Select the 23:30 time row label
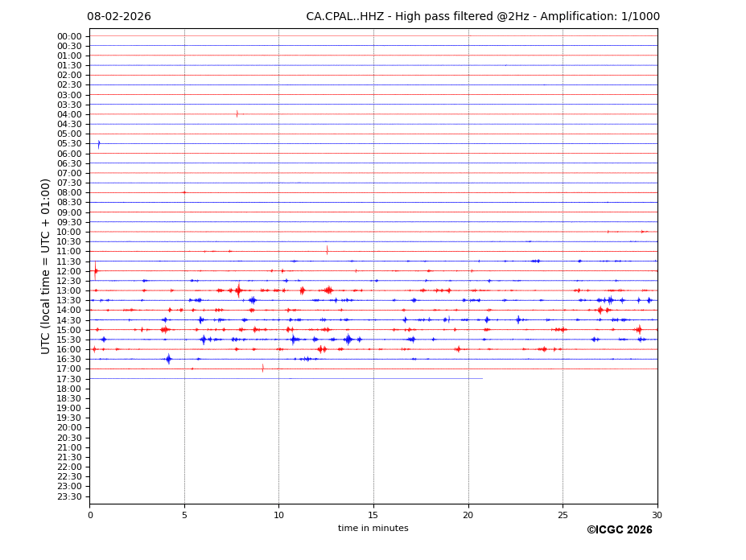746x560 pixels. pos(69,496)
